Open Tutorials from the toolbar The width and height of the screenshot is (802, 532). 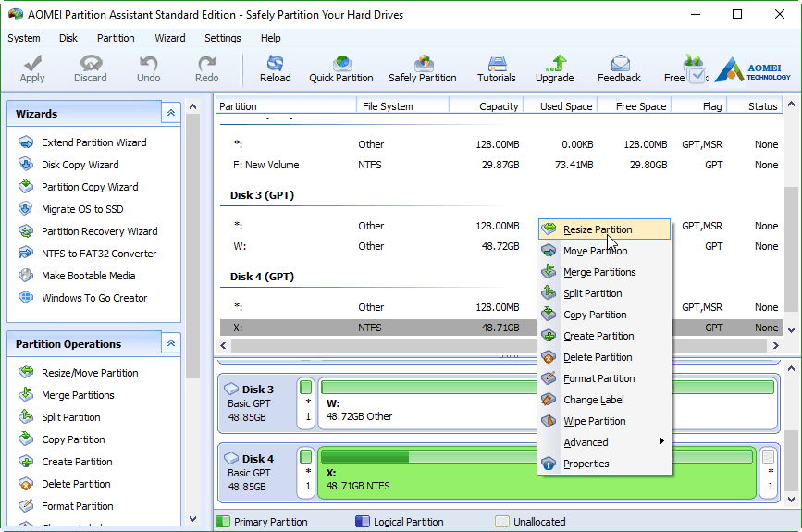[x=497, y=68]
